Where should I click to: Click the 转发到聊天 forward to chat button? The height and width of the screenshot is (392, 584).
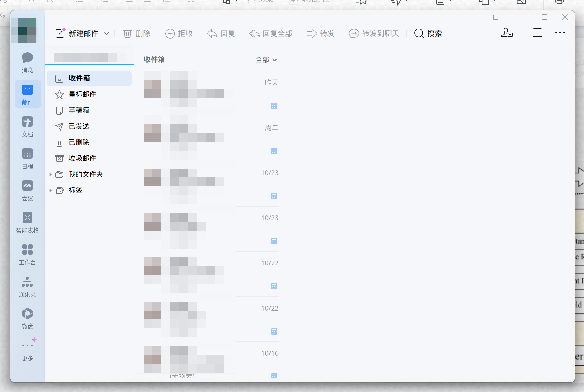(374, 33)
